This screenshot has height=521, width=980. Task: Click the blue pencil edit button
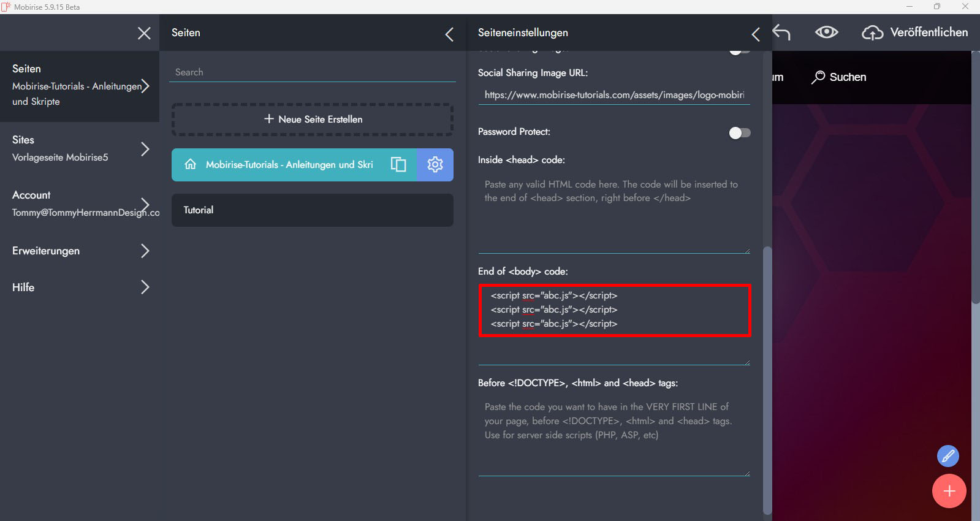click(948, 456)
